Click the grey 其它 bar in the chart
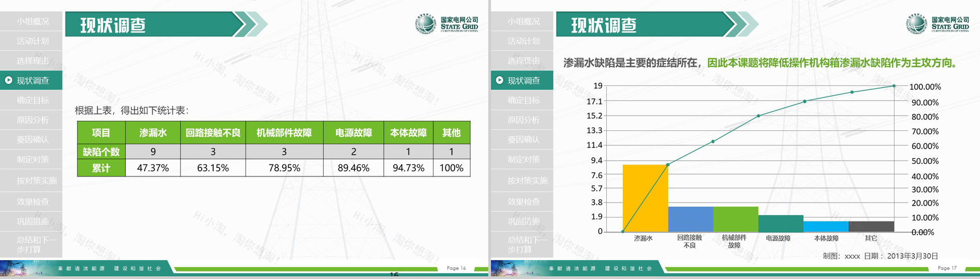 pyautogui.click(x=871, y=227)
